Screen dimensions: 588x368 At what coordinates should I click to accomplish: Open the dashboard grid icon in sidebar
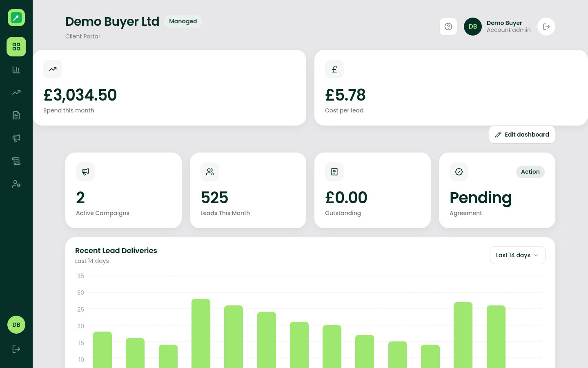pyautogui.click(x=16, y=47)
